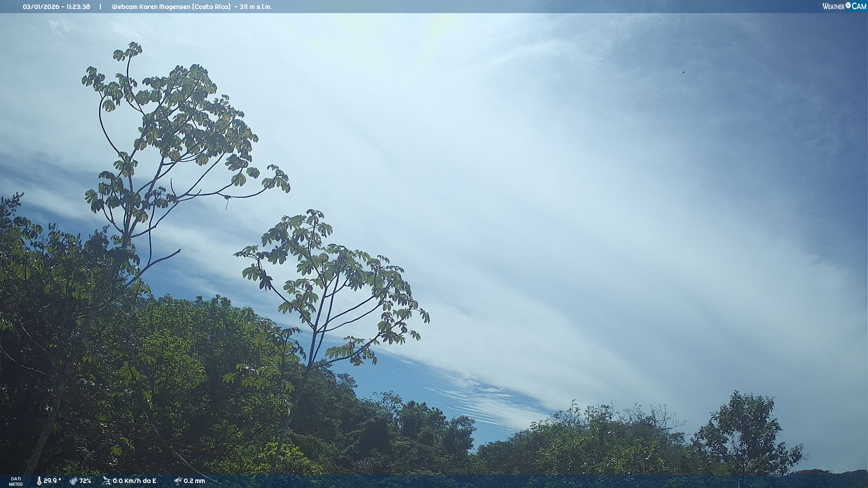Click the DATI METEO label
The height and width of the screenshot is (488, 868).
(x=16, y=481)
